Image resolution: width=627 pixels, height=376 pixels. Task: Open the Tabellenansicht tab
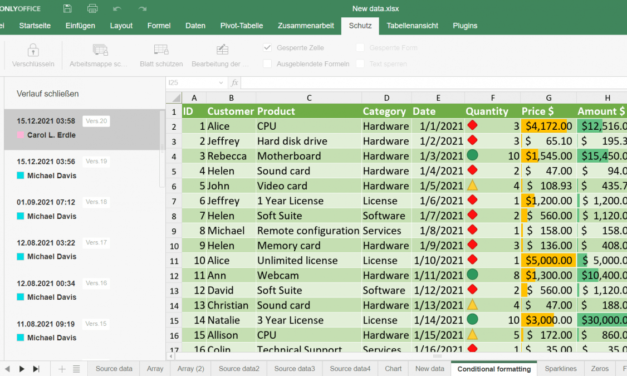click(412, 26)
